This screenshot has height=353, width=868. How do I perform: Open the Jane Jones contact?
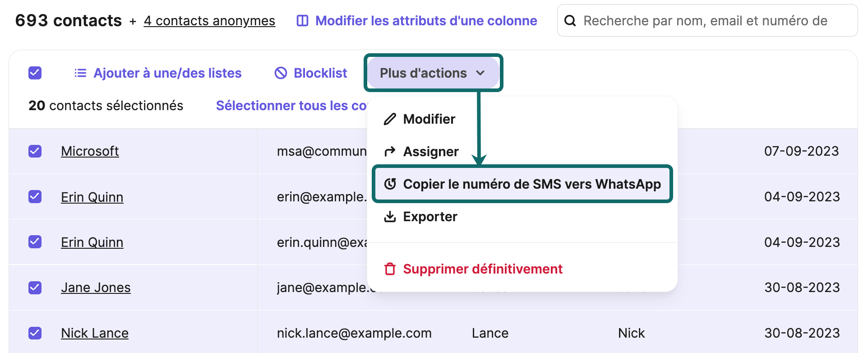(96, 288)
